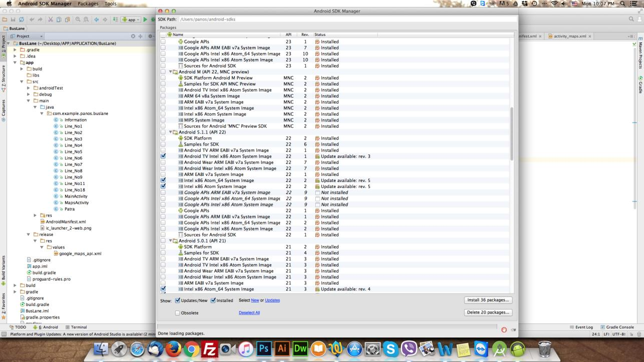Click the Select Updates link
This screenshot has height=362, width=644.
(x=272, y=300)
